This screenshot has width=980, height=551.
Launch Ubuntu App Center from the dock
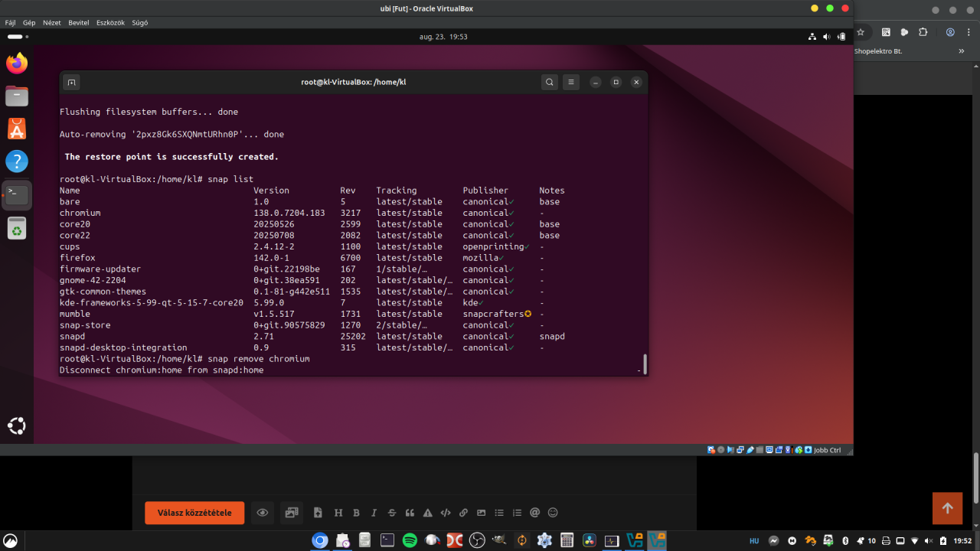click(x=17, y=129)
